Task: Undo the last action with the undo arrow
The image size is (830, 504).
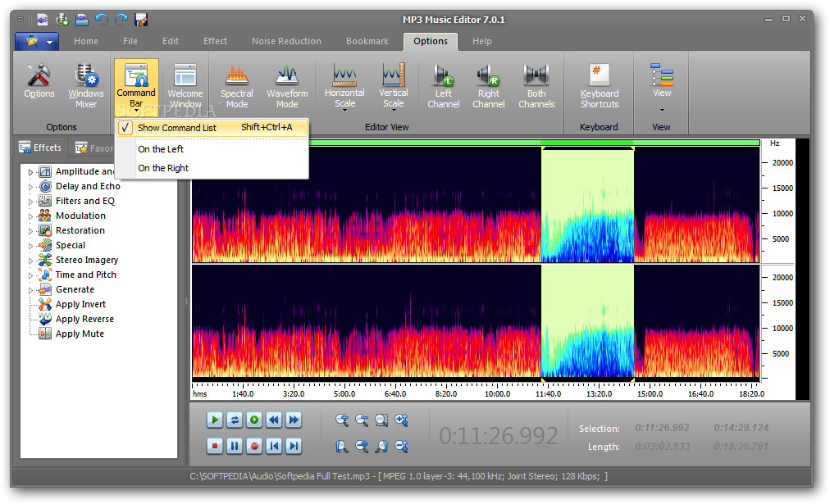Action: 102,20
